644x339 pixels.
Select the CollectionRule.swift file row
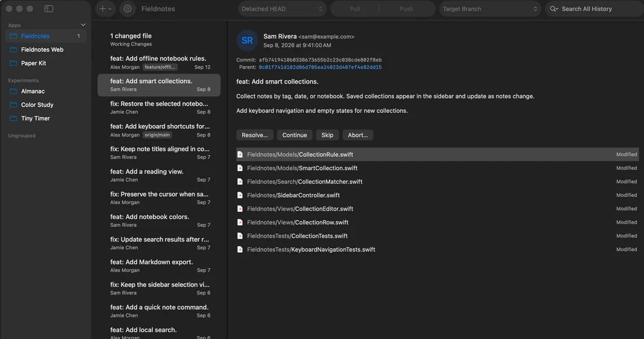click(x=437, y=154)
